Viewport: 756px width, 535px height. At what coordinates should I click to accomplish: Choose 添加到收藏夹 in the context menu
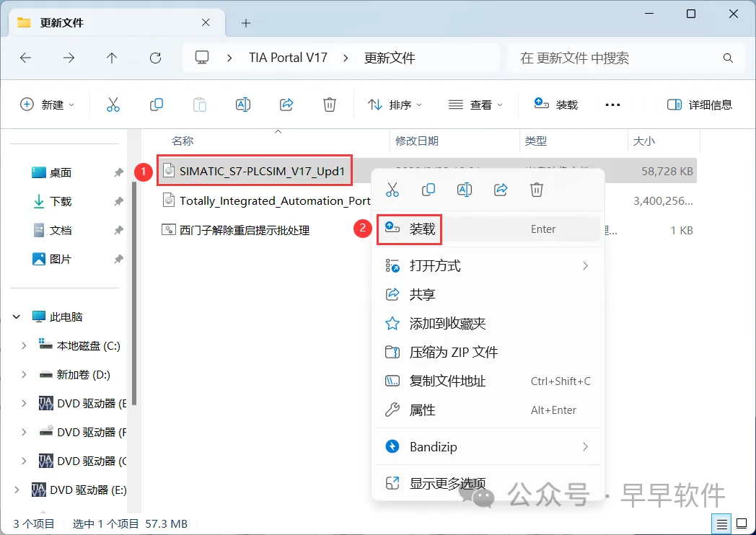coord(488,324)
